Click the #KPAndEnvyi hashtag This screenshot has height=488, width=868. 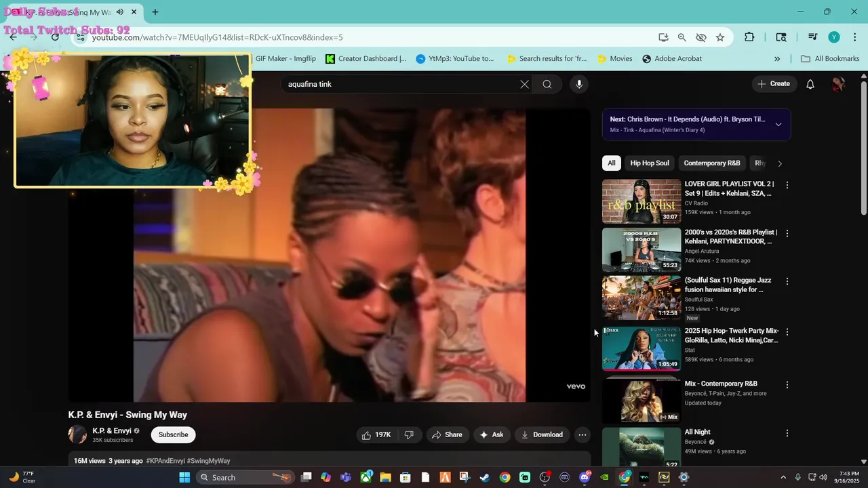[165, 461]
